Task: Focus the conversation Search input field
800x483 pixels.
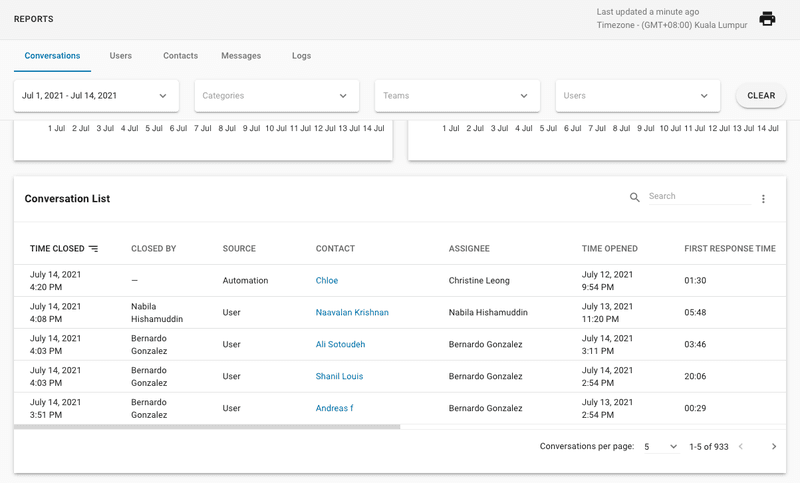Action: 698,197
